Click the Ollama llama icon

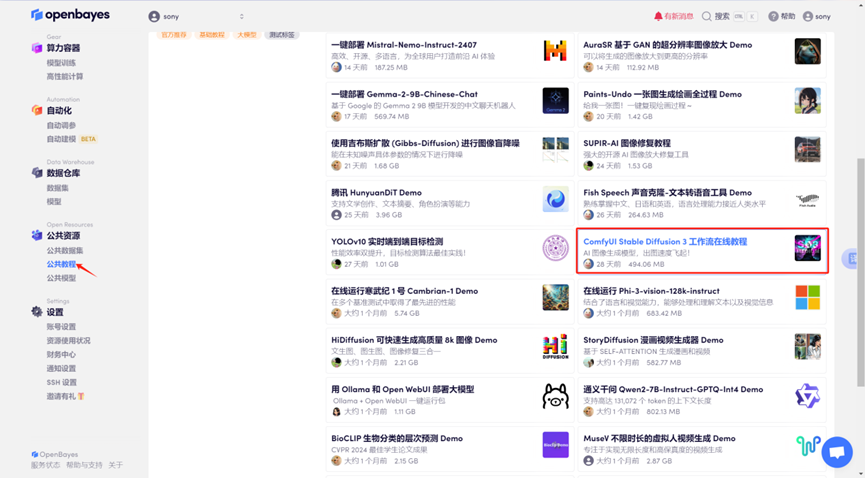point(556,396)
